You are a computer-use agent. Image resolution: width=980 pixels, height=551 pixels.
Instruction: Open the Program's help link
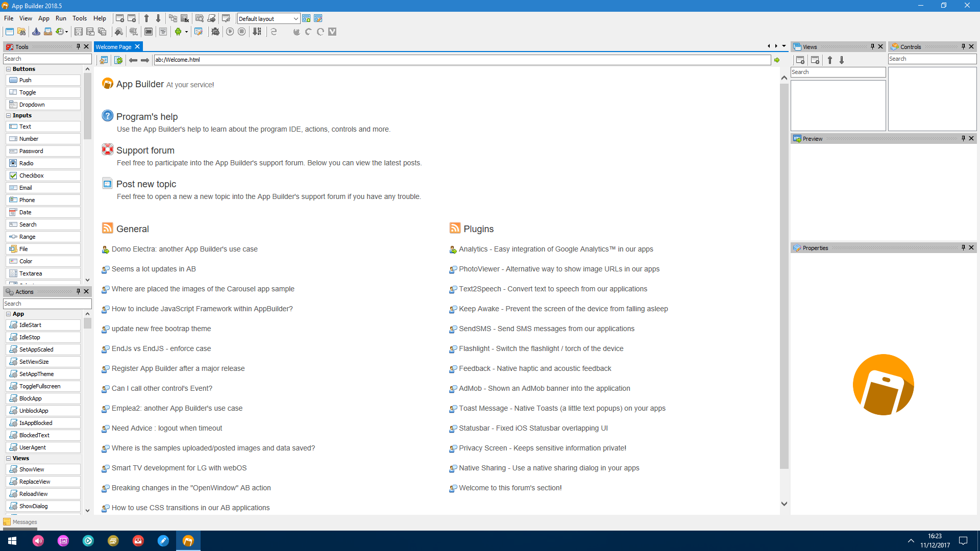coord(147,117)
